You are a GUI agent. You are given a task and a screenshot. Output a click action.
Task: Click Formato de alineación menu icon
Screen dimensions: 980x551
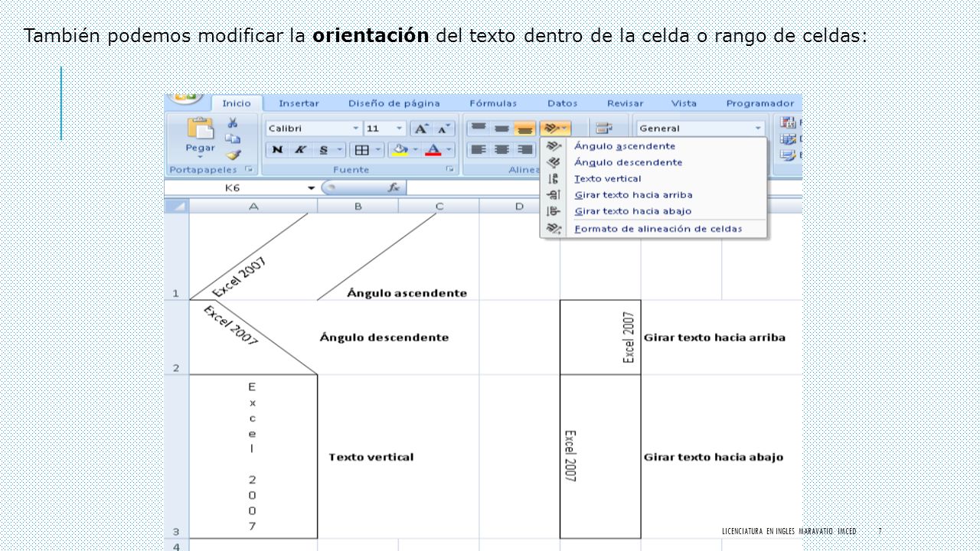pyautogui.click(x=554, y=229)
